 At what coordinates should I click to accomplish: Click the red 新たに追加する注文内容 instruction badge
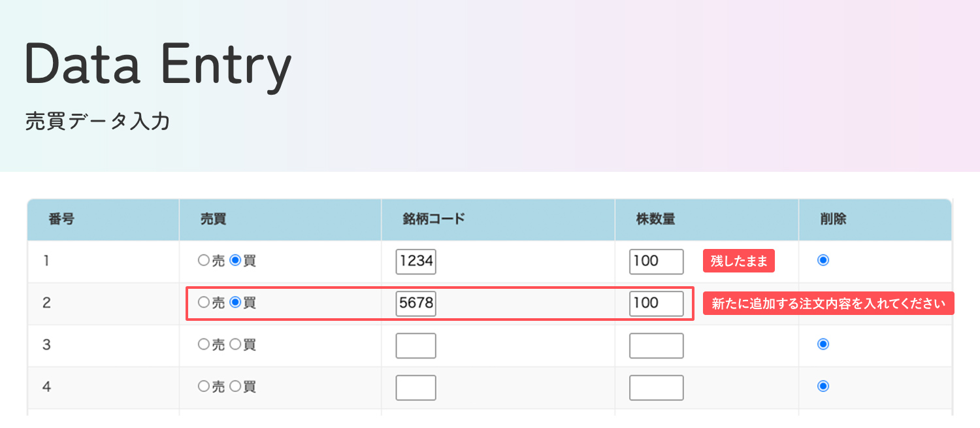click(x=828, y=303)
